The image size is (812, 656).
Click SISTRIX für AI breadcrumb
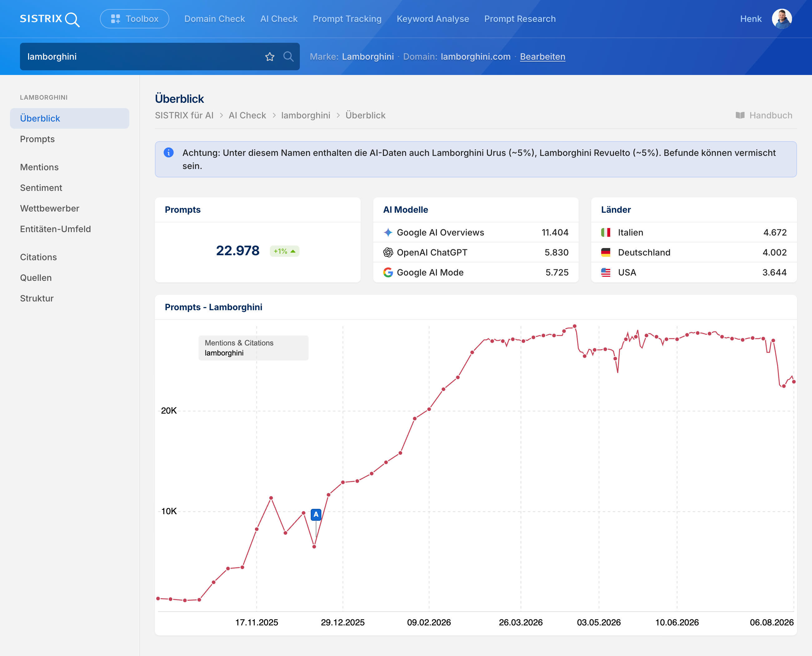184,115
